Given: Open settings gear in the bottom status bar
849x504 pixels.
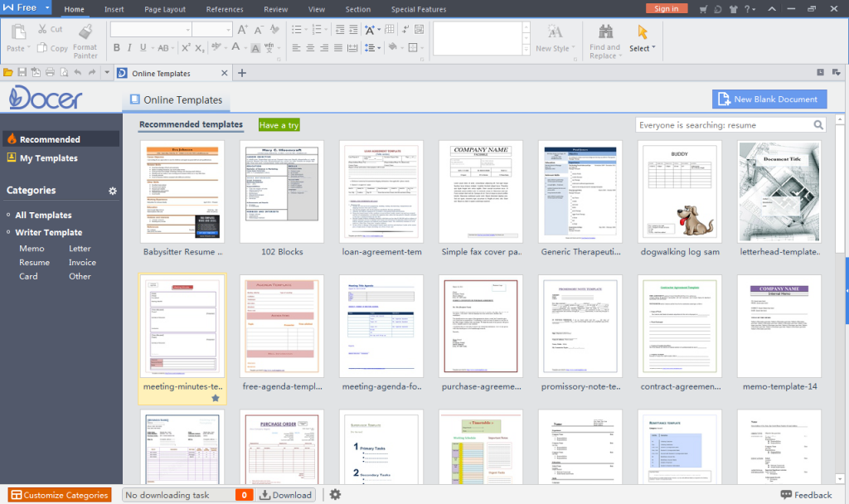Looking at the screenshot, I should (x=335, y=495).
